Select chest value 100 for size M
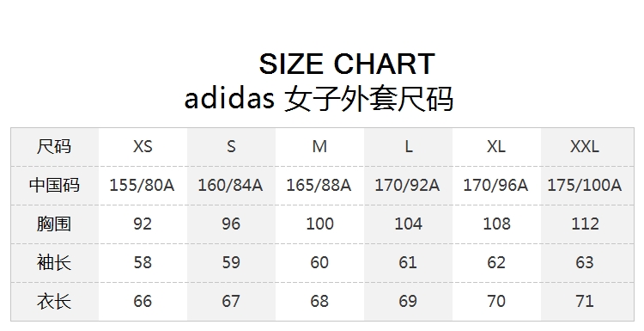644x331 pixels. [x=319, y=224]
